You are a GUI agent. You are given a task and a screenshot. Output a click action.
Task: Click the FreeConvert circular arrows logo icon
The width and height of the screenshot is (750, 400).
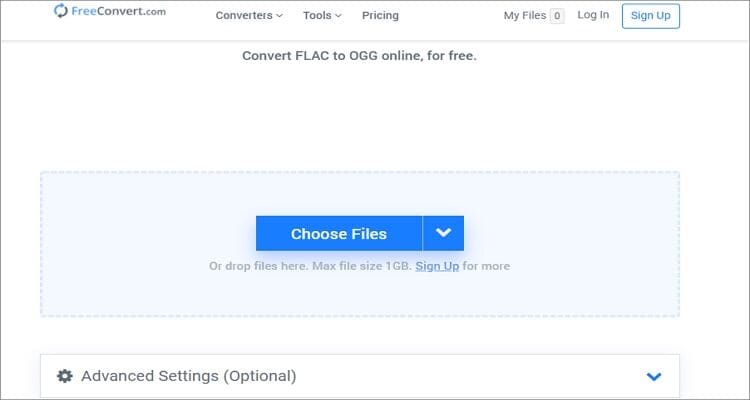pos(62,12)
